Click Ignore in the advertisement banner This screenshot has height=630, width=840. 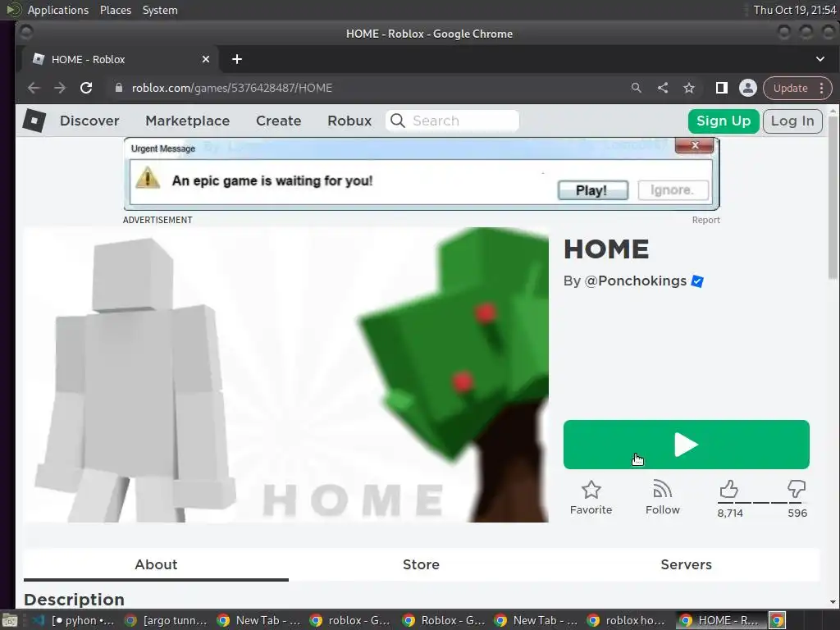[x=673, y=189]
